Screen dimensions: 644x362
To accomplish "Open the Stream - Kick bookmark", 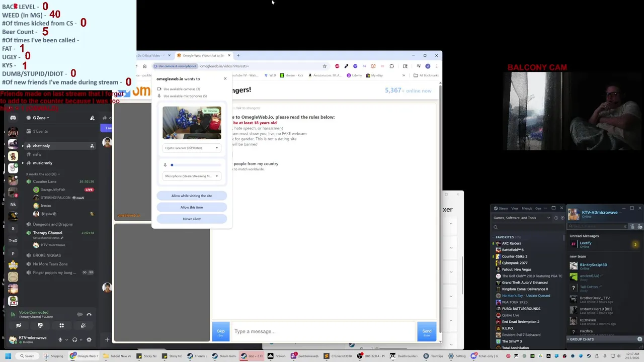I will click(292, 75).
